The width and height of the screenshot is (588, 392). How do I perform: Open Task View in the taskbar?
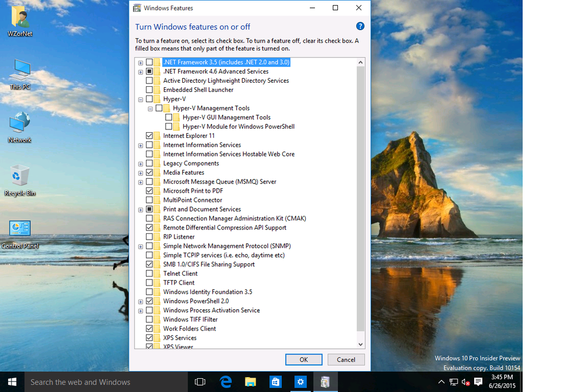(x=200, y=382)
